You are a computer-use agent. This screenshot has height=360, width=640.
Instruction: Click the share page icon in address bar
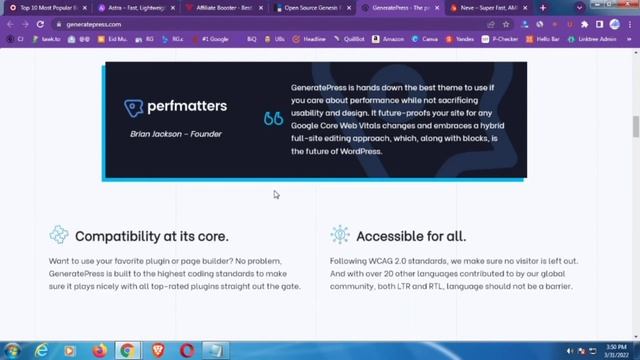click(491, 24)
